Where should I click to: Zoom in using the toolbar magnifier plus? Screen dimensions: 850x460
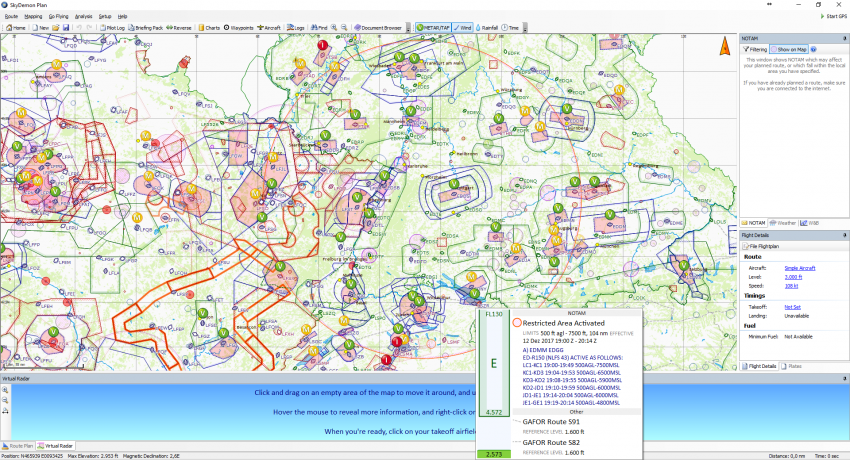pos(334,28)
